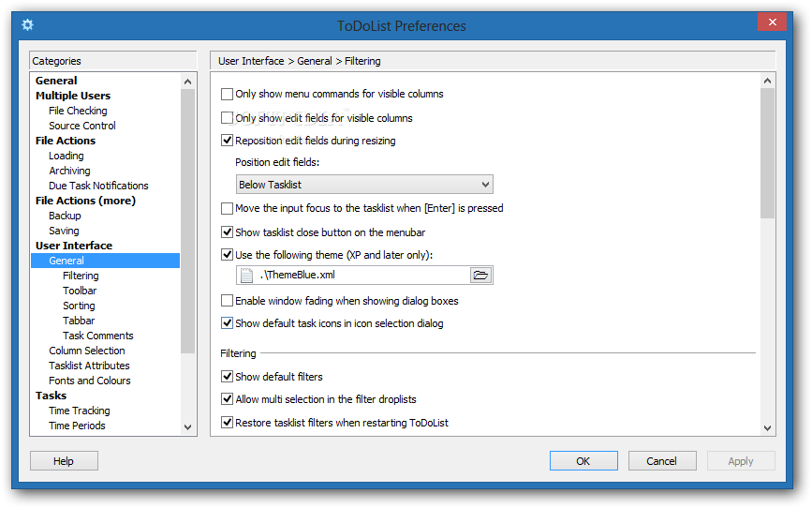Click the Apply button
Viewport: 812px width, 508px height.
[741, 461]
